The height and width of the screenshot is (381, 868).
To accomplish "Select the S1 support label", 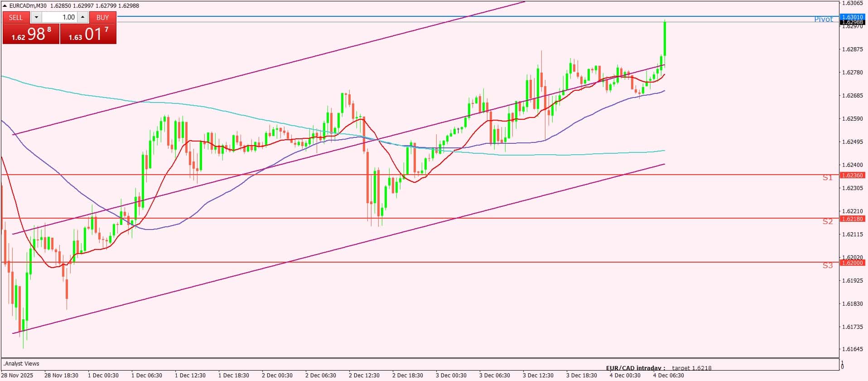I will [828, 178].
